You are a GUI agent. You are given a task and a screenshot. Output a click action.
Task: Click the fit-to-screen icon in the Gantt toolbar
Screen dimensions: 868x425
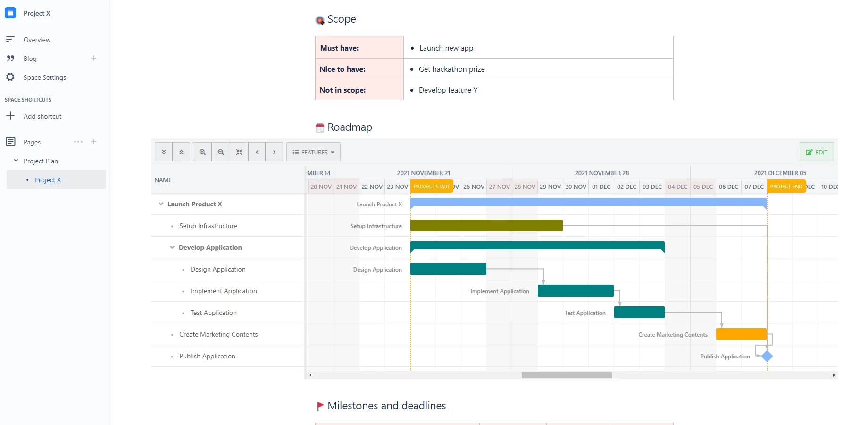pos(239,152)
